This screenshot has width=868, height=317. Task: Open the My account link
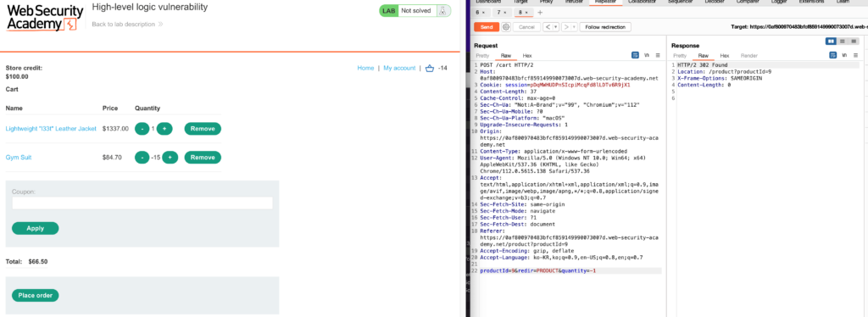point(399,68)
